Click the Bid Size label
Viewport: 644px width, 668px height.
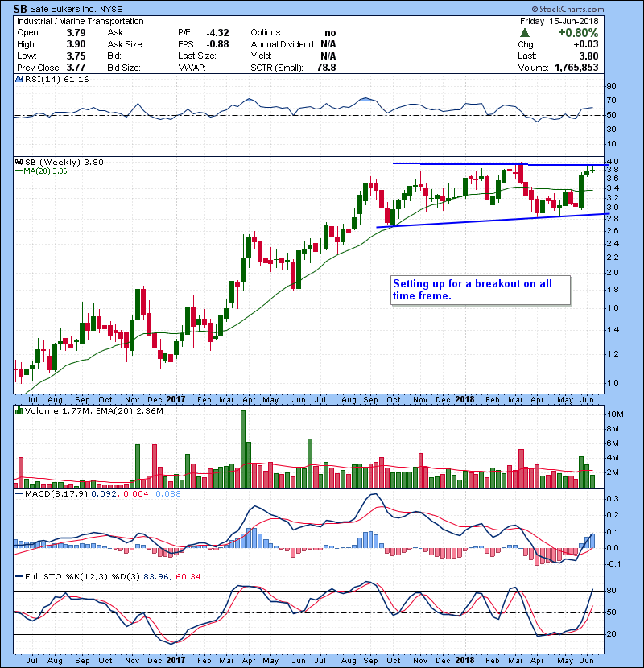point(124,68)
